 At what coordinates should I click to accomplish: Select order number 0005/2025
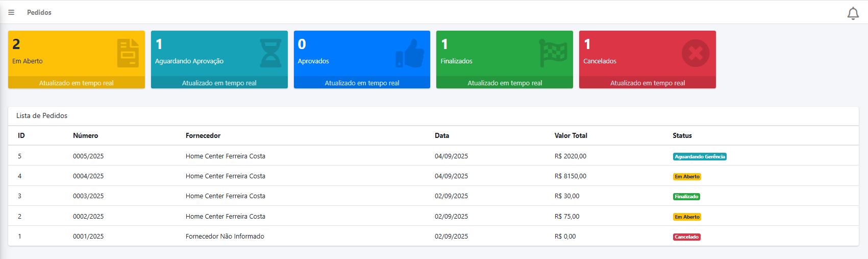pyautogui.click(x=88, y=156)
